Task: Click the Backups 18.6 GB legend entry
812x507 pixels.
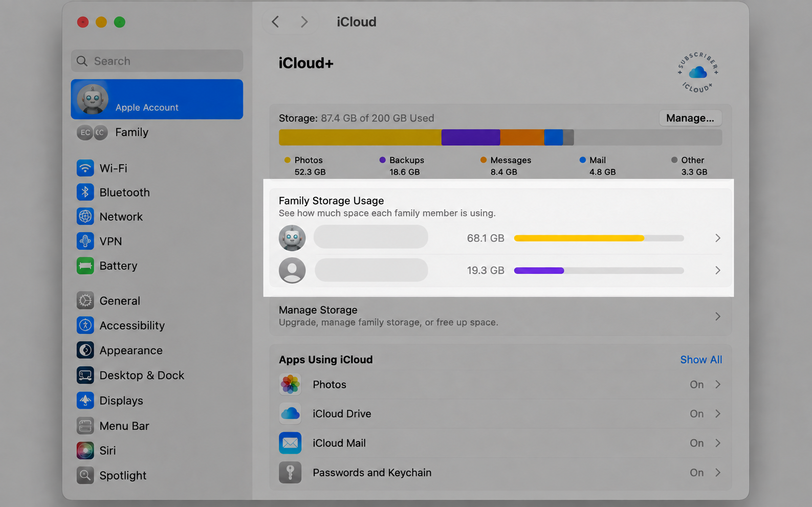Action: coord(402,166)
